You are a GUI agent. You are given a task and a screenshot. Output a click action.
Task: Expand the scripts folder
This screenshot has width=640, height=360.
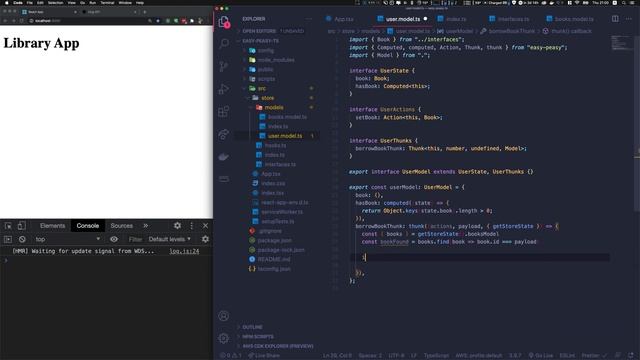point(266,79)
